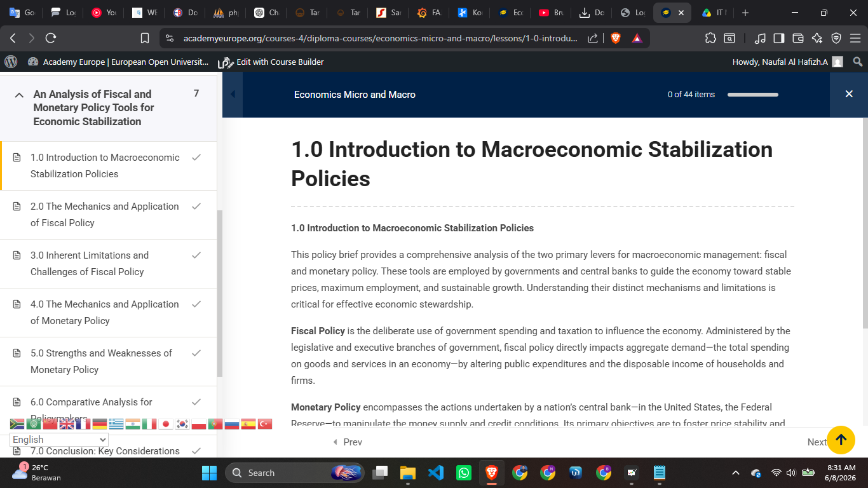Open a new browser tab
The image size is (868, 488).
click(x=745, y=13)
